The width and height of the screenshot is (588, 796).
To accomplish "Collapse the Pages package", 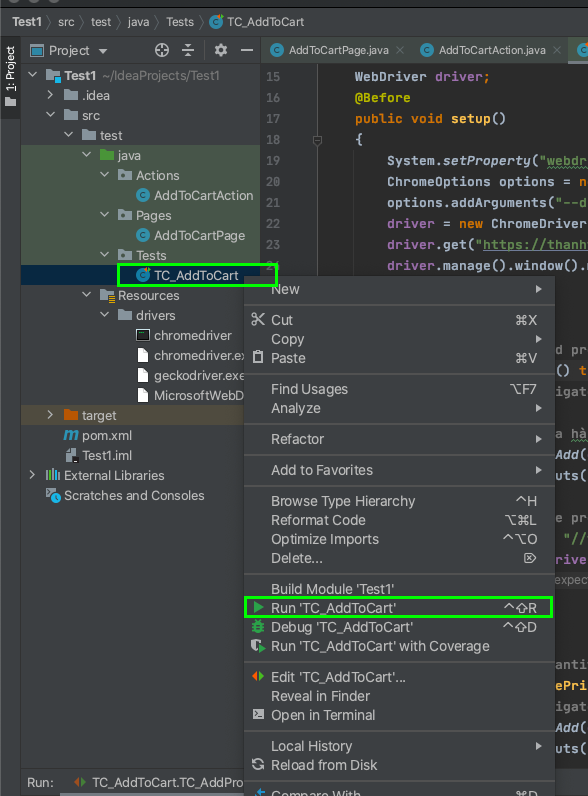I will (x=105, y=215).
